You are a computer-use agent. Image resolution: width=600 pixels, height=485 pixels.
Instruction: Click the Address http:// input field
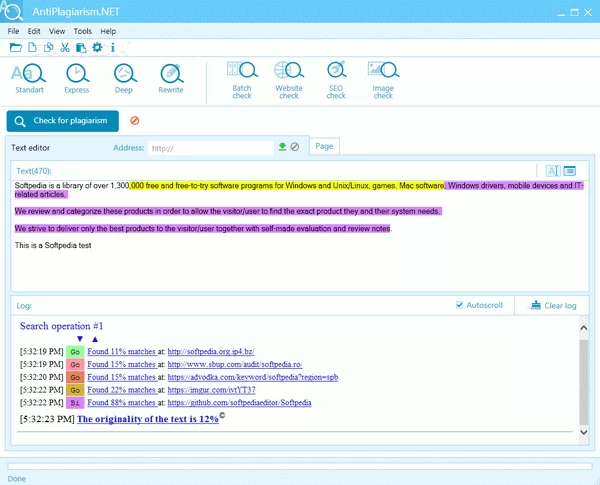pos(211,148)
